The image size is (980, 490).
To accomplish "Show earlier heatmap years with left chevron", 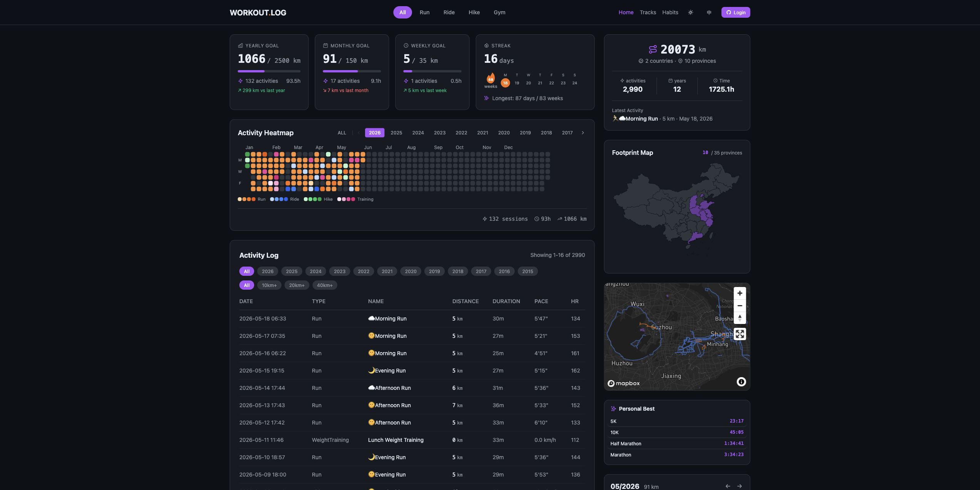I will (x=358, y=133).
